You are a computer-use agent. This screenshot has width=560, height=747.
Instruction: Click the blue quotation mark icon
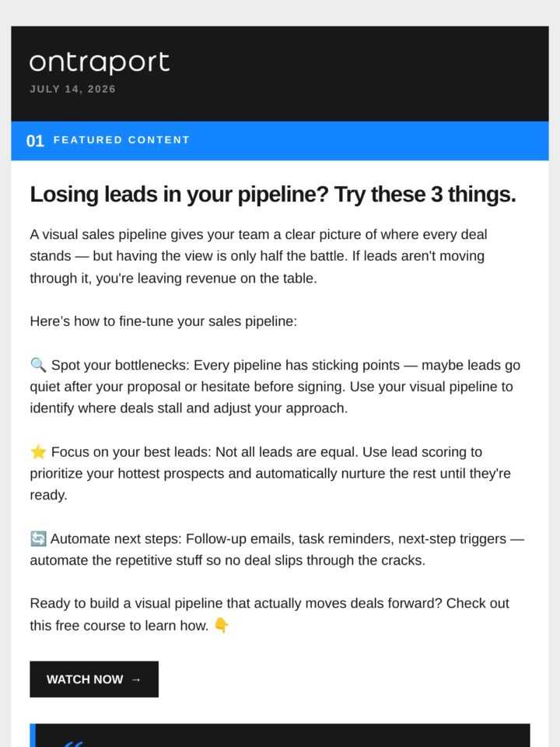click(73, 744)
